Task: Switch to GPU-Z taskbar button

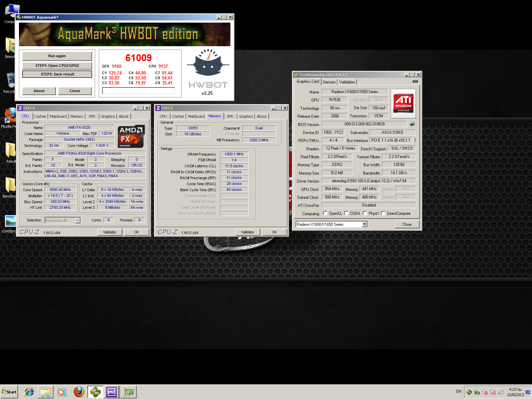Action: click(129, 392)
